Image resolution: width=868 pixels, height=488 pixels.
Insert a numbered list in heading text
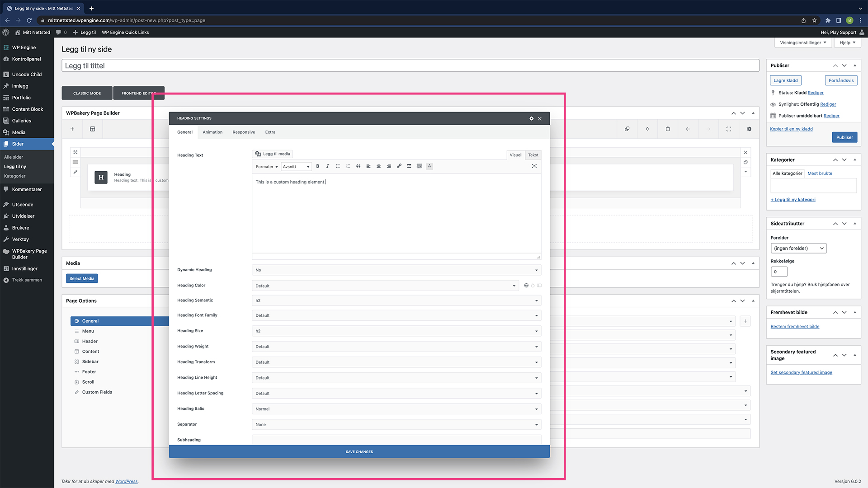[x=348, y=166]
